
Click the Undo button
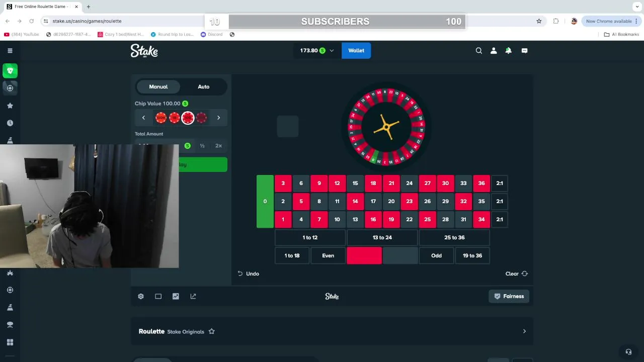point(249,274)
